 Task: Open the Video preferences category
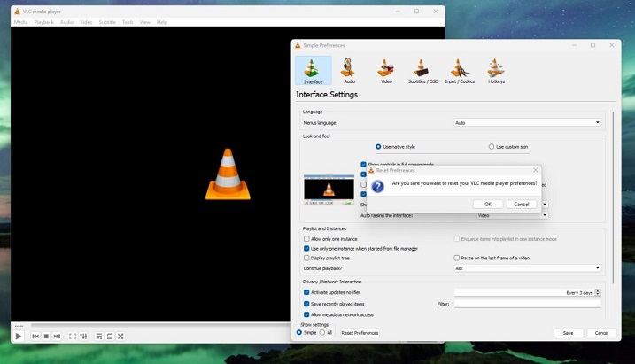tap(386, 71)
